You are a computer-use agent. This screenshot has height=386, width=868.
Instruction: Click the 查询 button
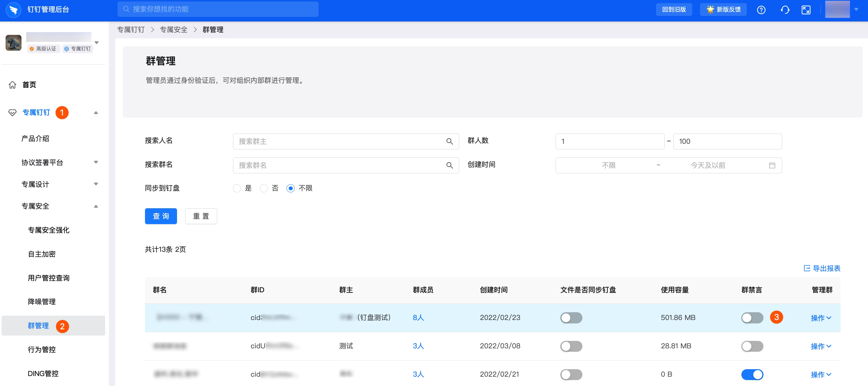[x=161, y=216]
